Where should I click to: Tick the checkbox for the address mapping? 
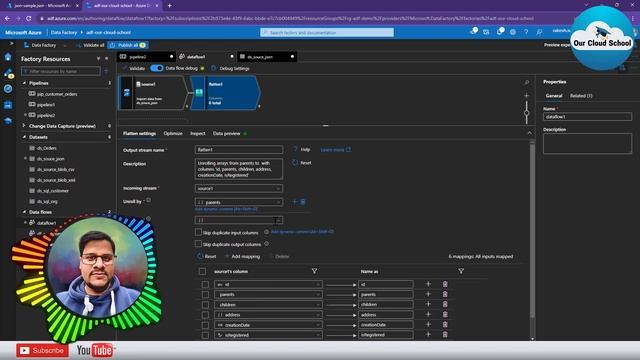(205, 315)
